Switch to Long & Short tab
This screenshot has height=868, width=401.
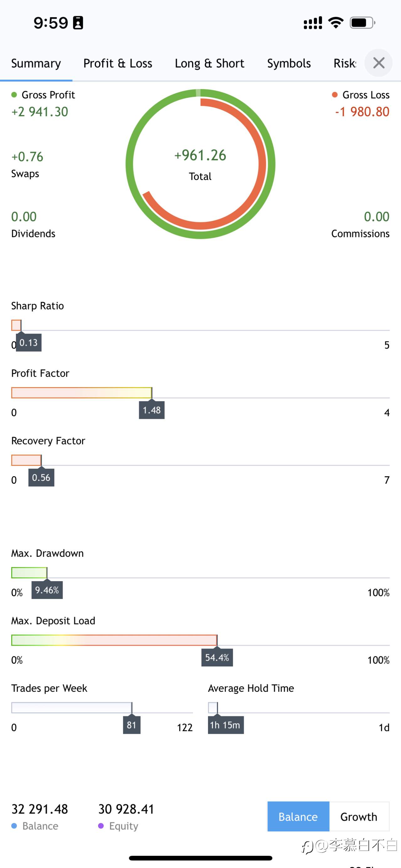click(x=209, y=63)
